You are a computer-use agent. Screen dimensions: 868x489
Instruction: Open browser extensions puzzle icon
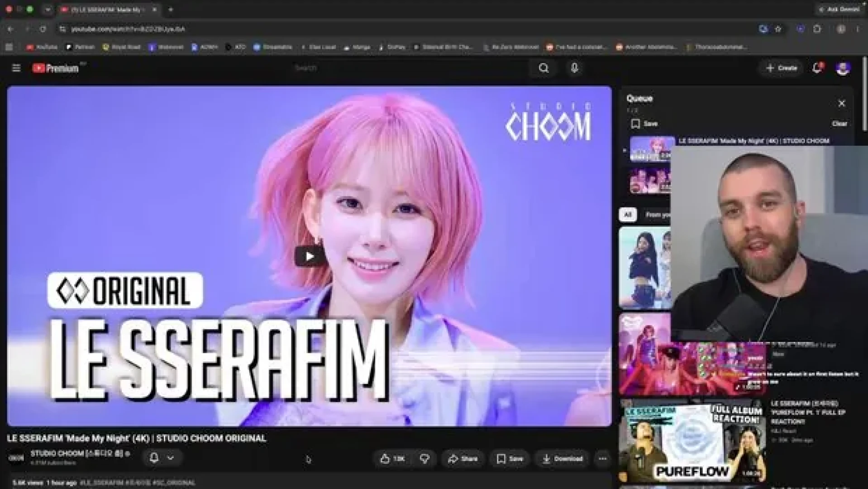coord(817,29)
